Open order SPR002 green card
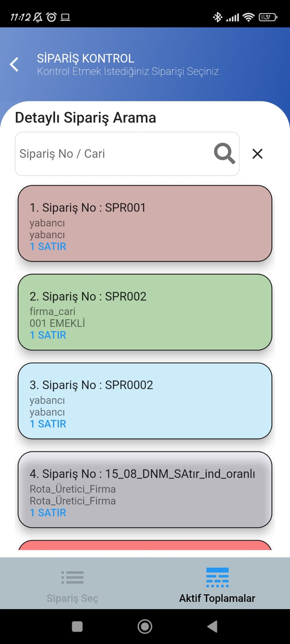The image size is (290, 644). click(145, 312)
